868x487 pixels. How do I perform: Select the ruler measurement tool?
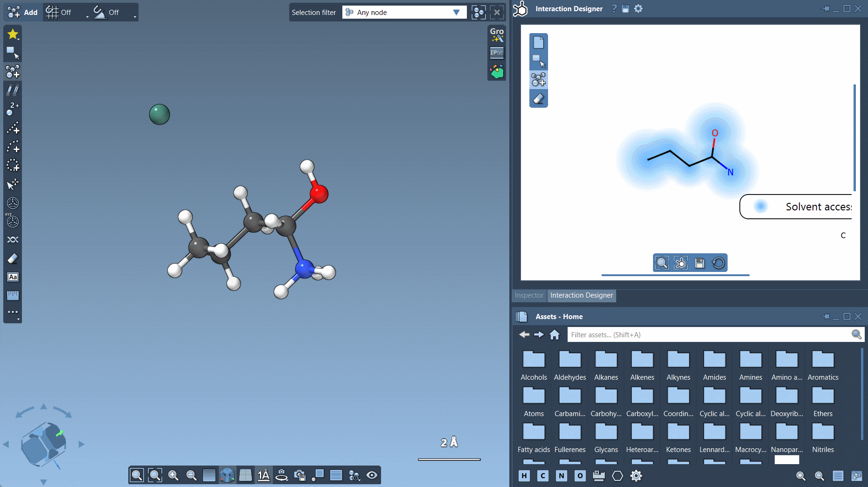tap(13, 295)
